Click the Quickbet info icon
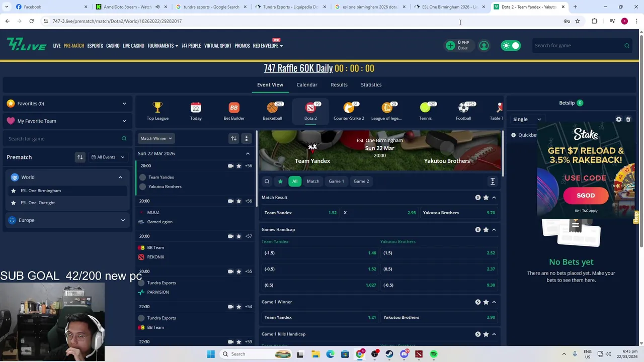Image resolution: width=644 pixels, height=362 pixels. 513,135
